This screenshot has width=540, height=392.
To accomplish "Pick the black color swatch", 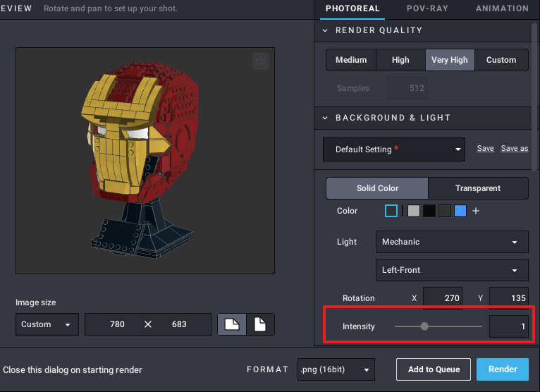I will (x=429, y=211).
